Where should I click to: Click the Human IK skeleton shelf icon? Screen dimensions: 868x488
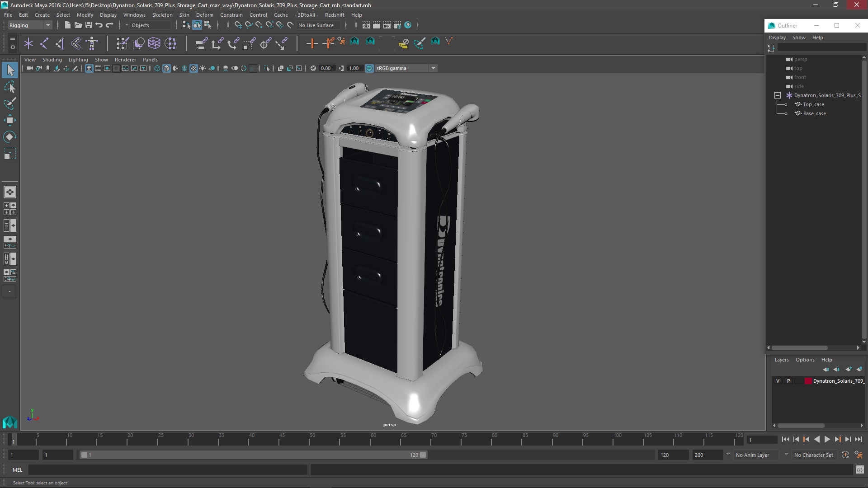(92, 43)
